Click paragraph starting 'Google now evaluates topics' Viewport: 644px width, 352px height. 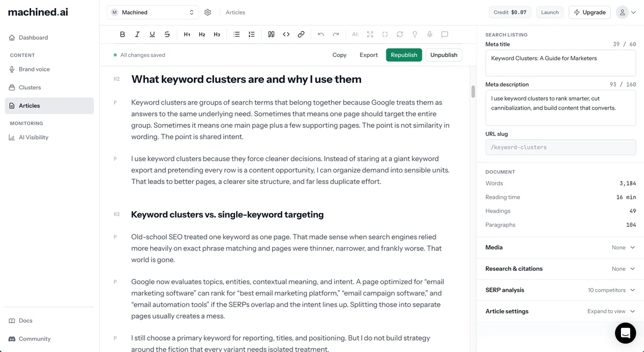click(x=288, y=299)
